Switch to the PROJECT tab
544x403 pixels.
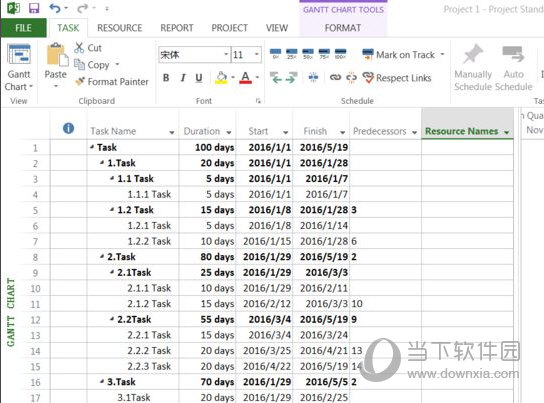[229, 28]
